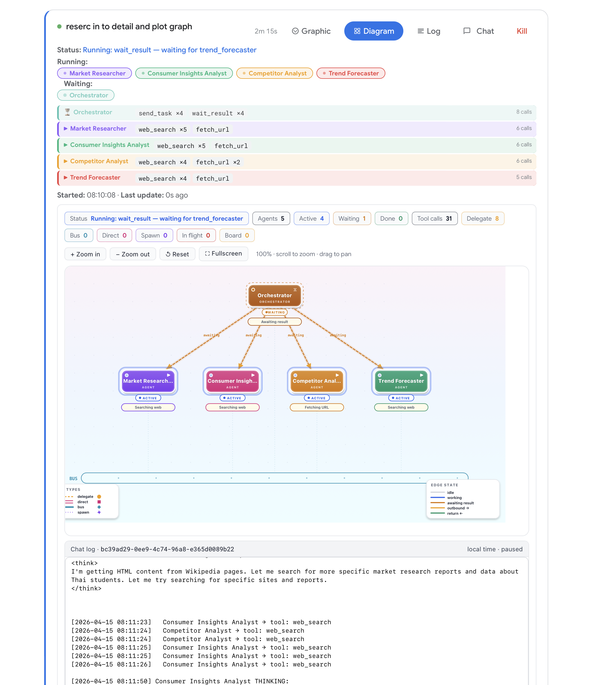
Task: Click play icon on Competitor Analyst node
Action: pyautogui.click(x=337, y=375)
